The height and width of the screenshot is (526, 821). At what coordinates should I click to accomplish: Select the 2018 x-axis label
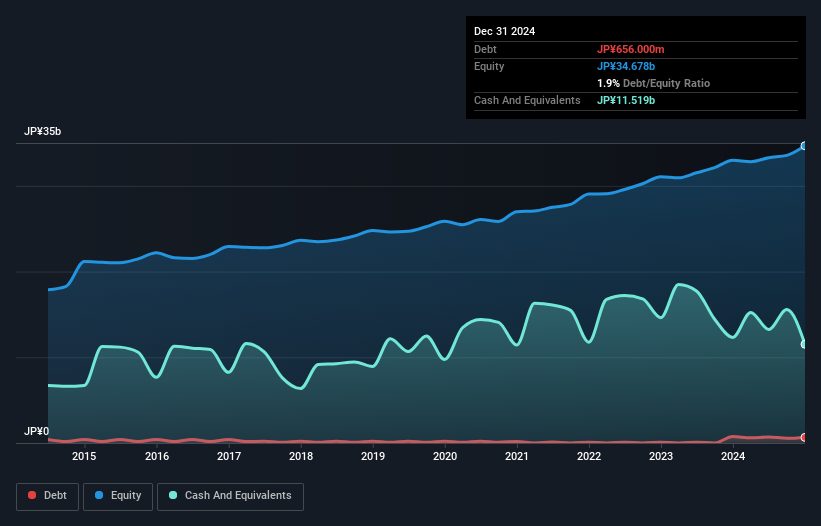[301, 456]
